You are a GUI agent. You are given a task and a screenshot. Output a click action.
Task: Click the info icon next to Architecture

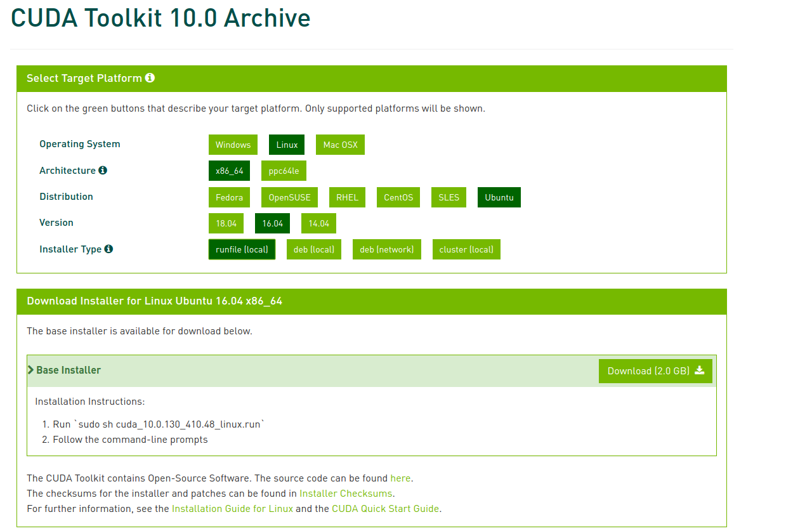click(103, 171)
